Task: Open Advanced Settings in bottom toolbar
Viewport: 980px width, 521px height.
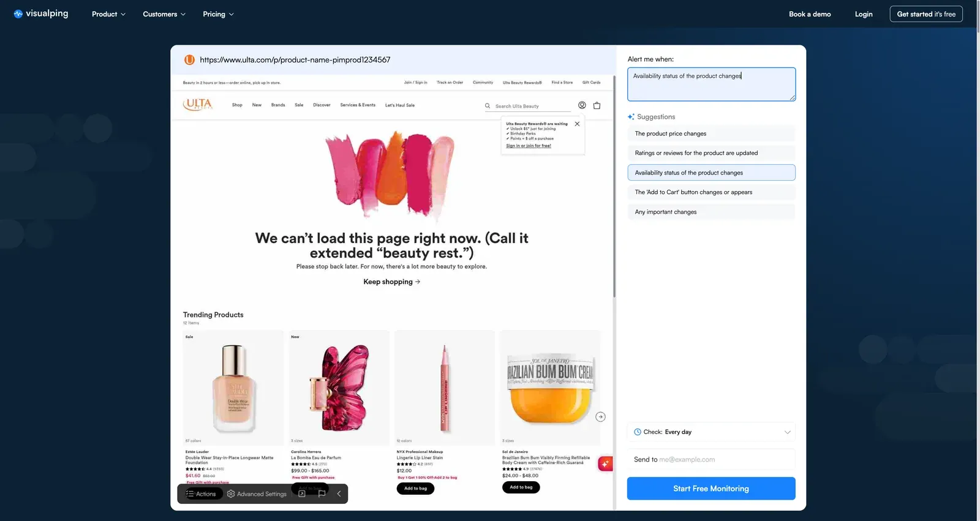Action: [257, 494]
